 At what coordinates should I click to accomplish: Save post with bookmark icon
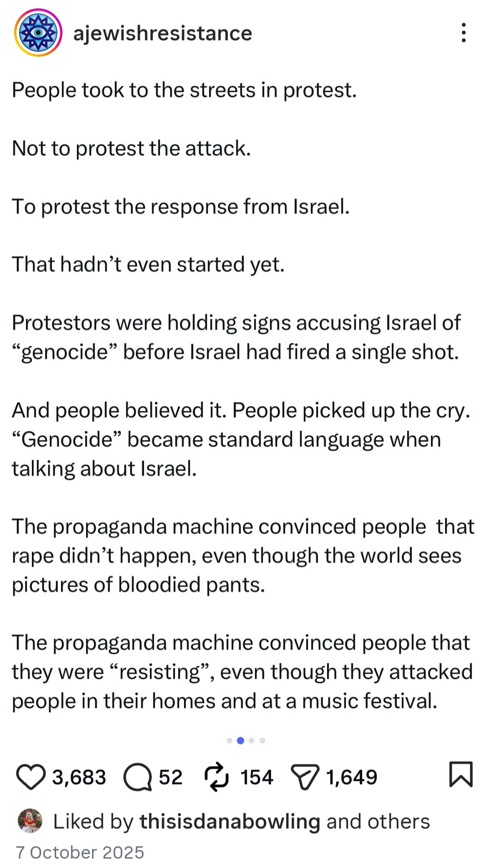(x=461, y=774)
